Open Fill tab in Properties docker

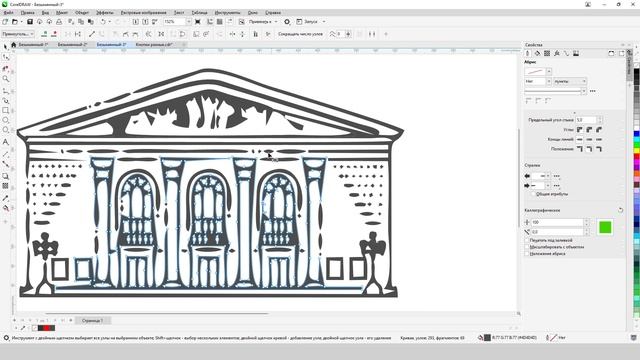tap(538, 53)
